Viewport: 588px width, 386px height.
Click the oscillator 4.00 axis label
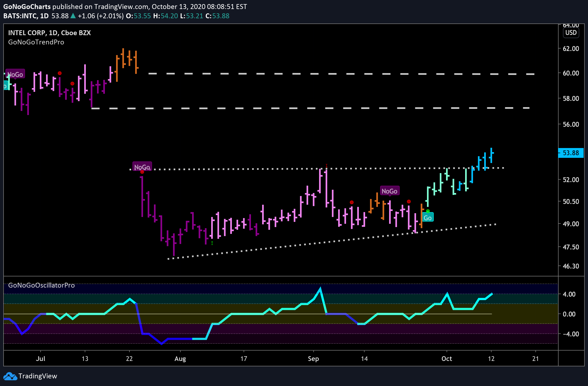point(569,294)
